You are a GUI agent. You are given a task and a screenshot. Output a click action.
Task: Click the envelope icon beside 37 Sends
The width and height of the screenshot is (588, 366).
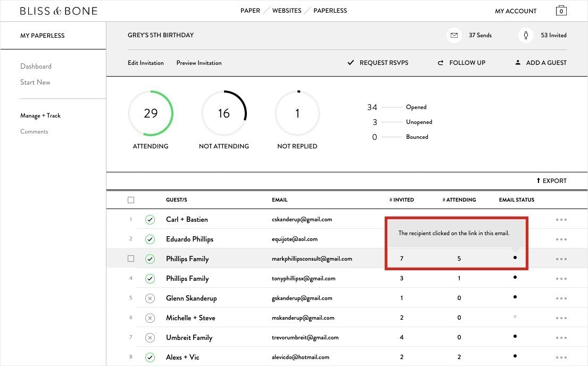point(454,36)
